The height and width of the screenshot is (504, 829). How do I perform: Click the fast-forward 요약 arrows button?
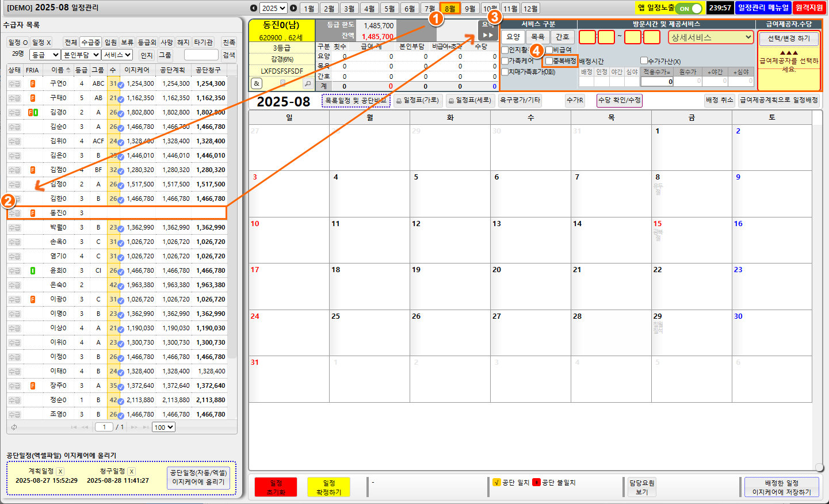[488, 35]
